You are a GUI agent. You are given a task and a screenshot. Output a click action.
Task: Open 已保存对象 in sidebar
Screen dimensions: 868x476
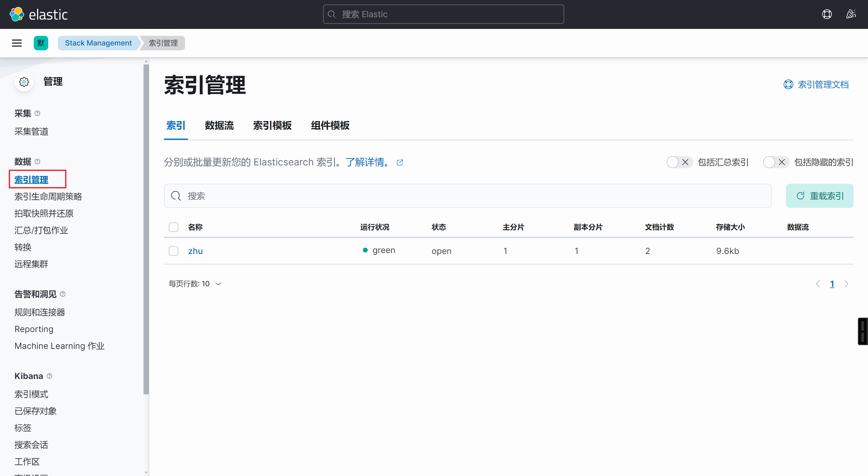(36, 411)
